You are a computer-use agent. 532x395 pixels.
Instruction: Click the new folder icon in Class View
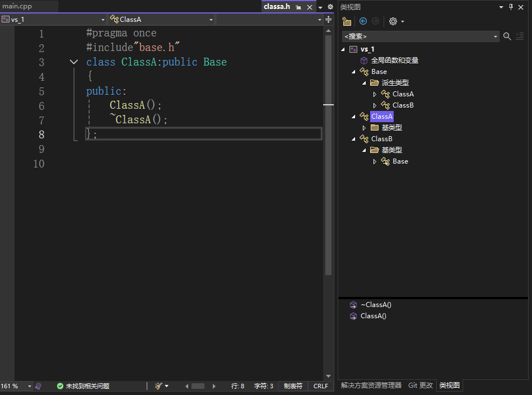click(x=347, y=21)
